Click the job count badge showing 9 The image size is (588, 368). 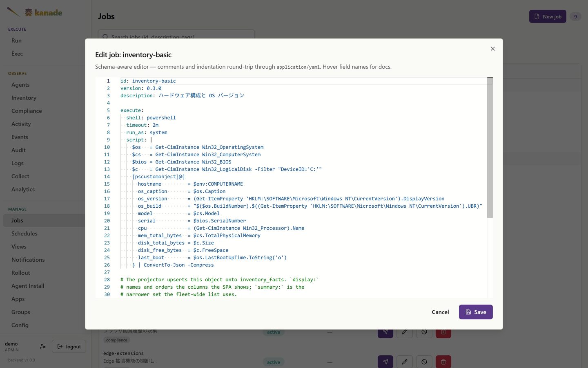tap(575, 16)
